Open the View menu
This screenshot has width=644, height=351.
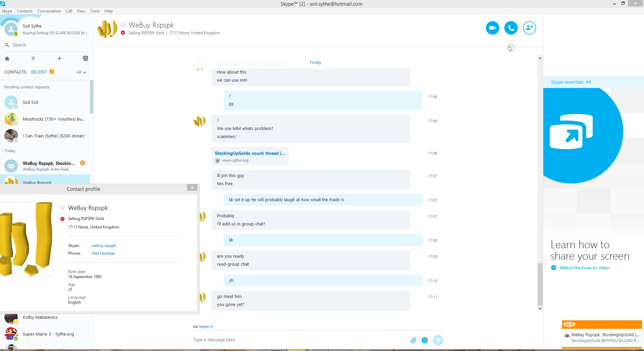pos(81,11)
